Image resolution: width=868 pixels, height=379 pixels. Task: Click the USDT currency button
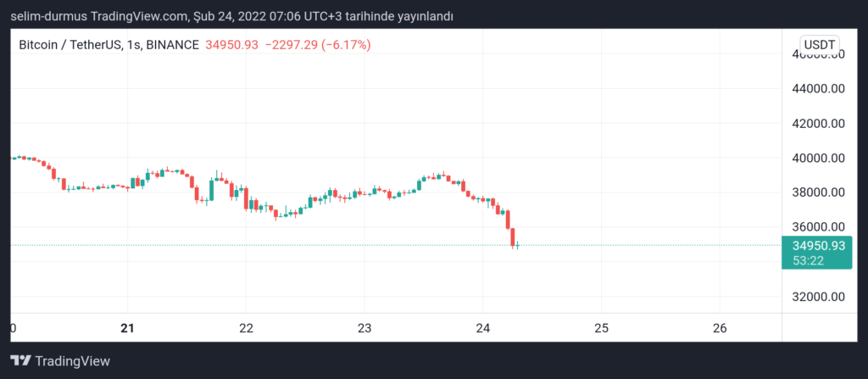[x=821, y=44]
